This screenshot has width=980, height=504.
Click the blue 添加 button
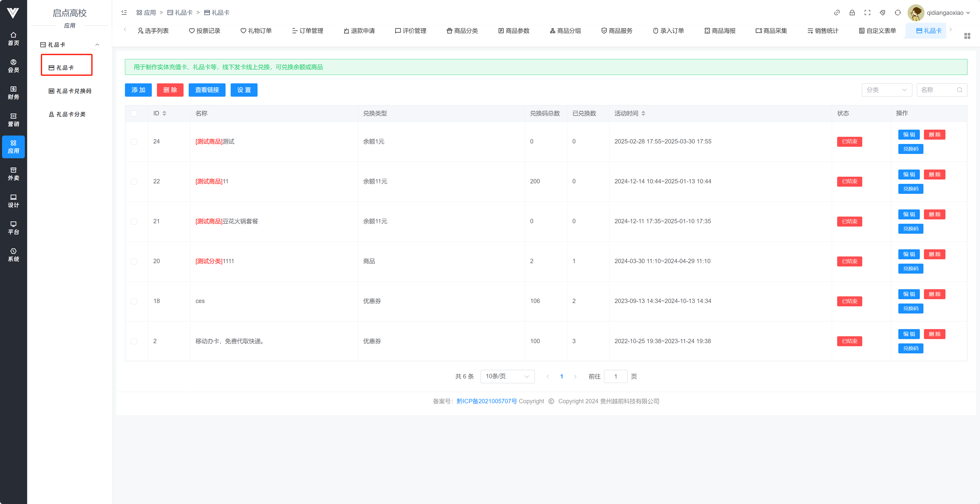point(138,90)
